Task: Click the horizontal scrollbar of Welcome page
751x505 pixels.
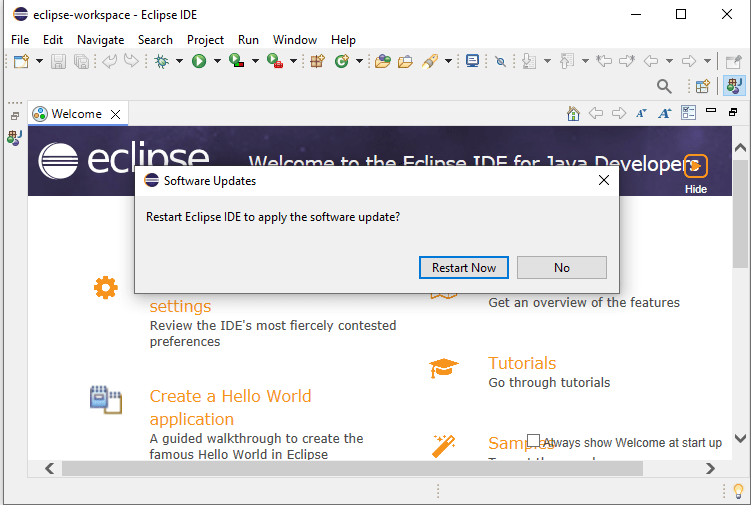Action: click(x=352, y=469)
